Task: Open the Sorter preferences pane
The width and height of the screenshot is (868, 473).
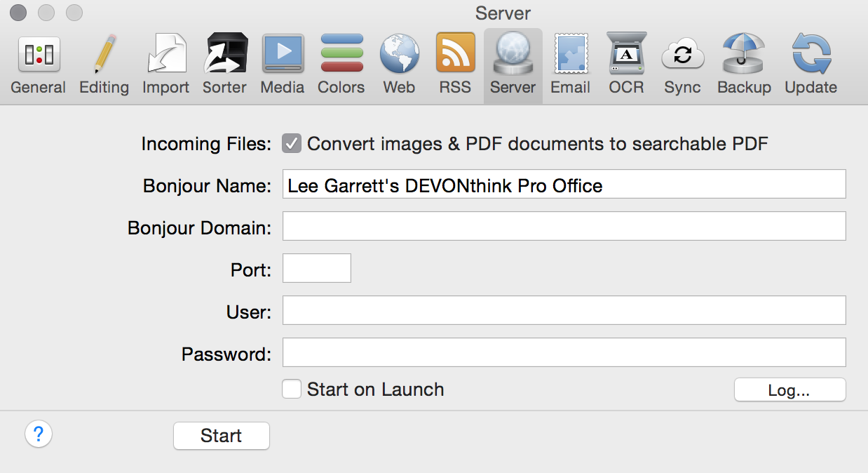Action: click(x=224, y=65)
